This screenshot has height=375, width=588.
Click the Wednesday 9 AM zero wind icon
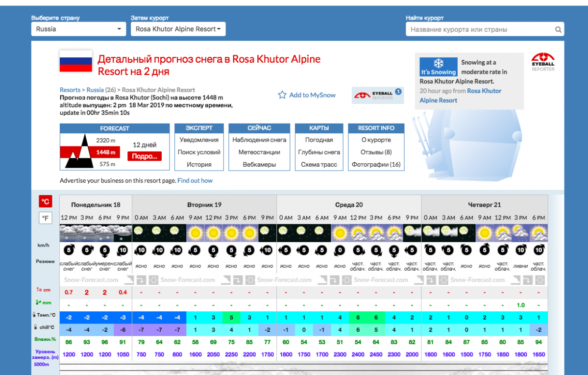[x=340, y=250]
